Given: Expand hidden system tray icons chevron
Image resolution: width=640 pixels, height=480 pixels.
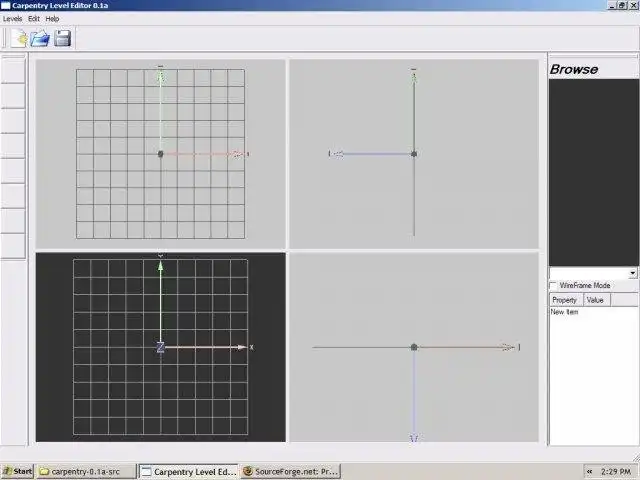Looking at the screenshot, I should pyautogui.click(x=589, y=471).
